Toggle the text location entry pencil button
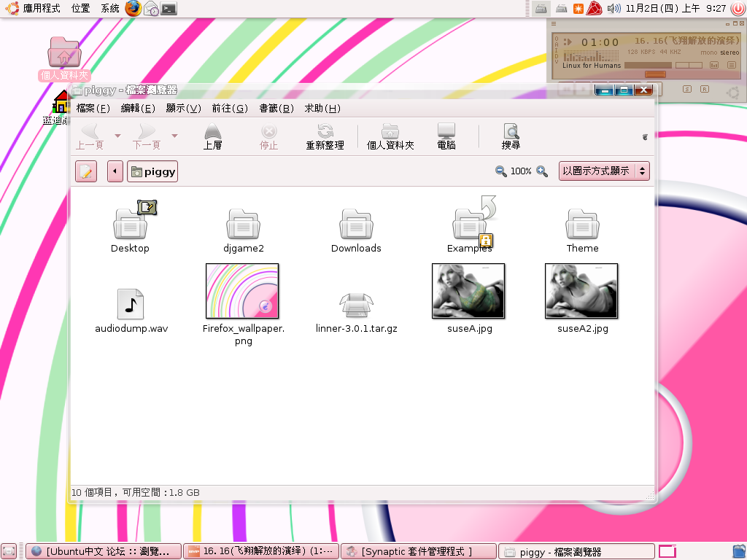 pos(86,171)
